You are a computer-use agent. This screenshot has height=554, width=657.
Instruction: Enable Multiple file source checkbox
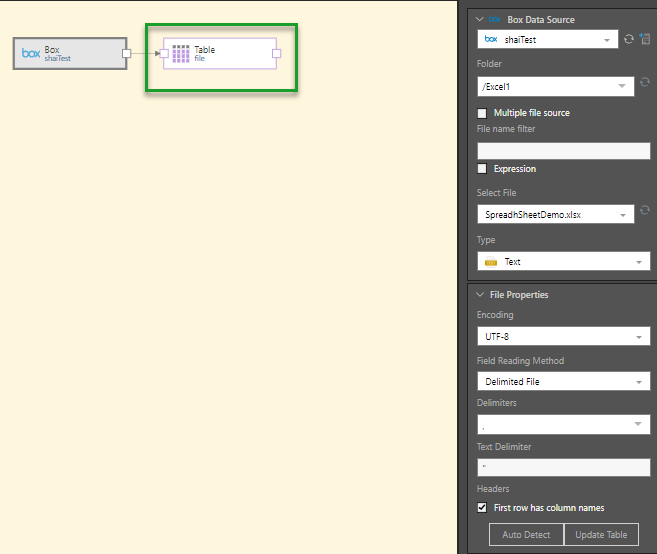coord(483,113)
